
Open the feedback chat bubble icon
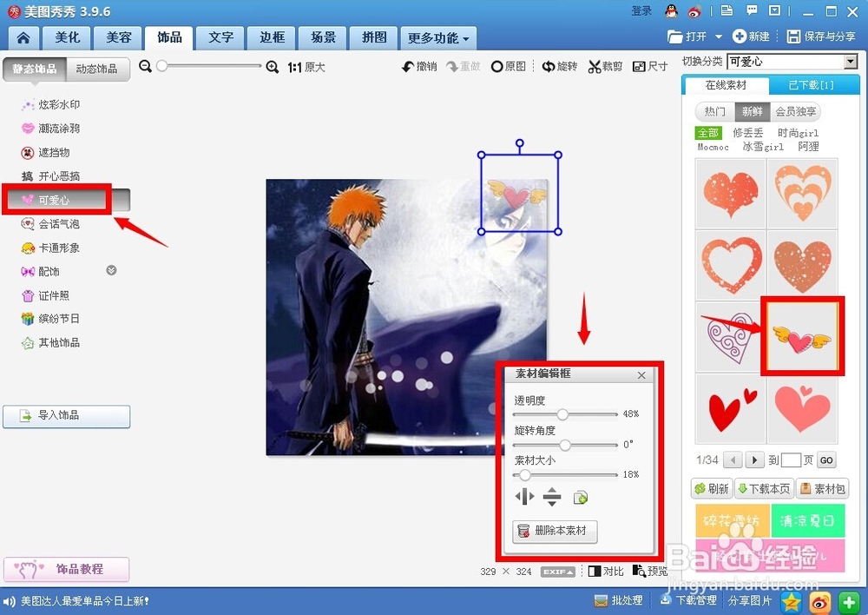pyautogui.click(x=752, y=10)
